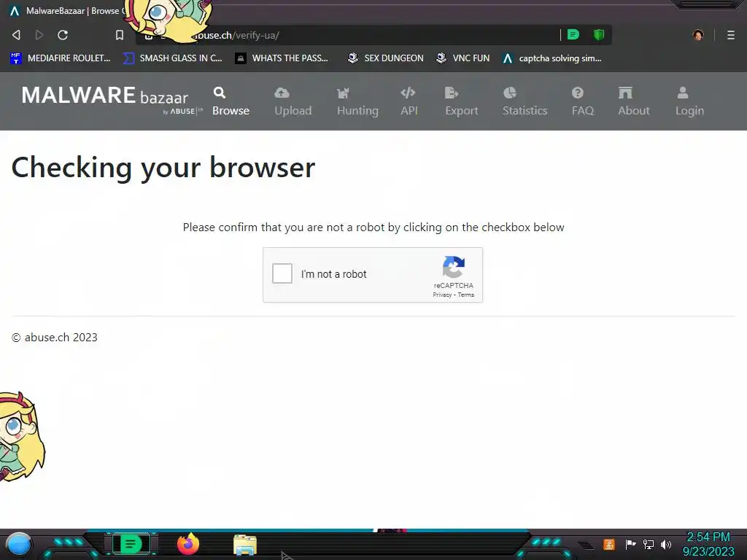The height and width of the screenshot is (560, 747).
Task: Open the browser hamburger menu
Action: click(731, 35)
